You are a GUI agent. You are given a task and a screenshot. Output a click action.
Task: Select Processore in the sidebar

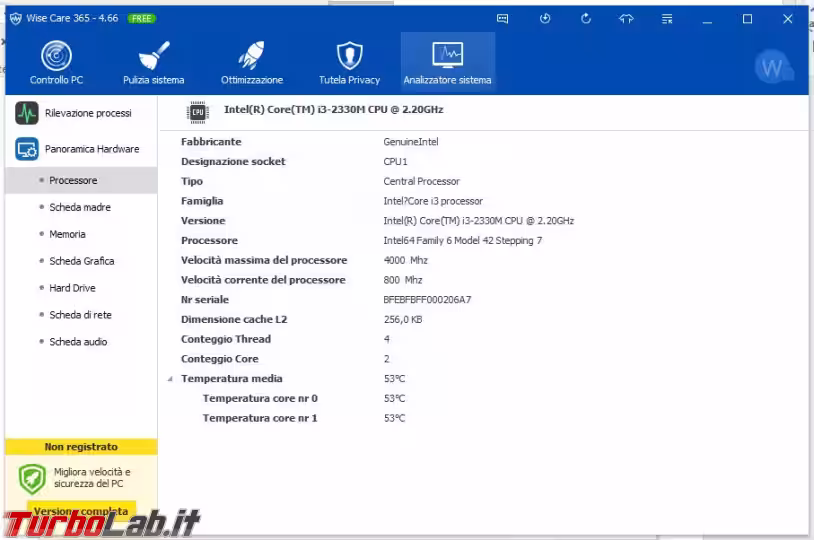tap(82, 181)
